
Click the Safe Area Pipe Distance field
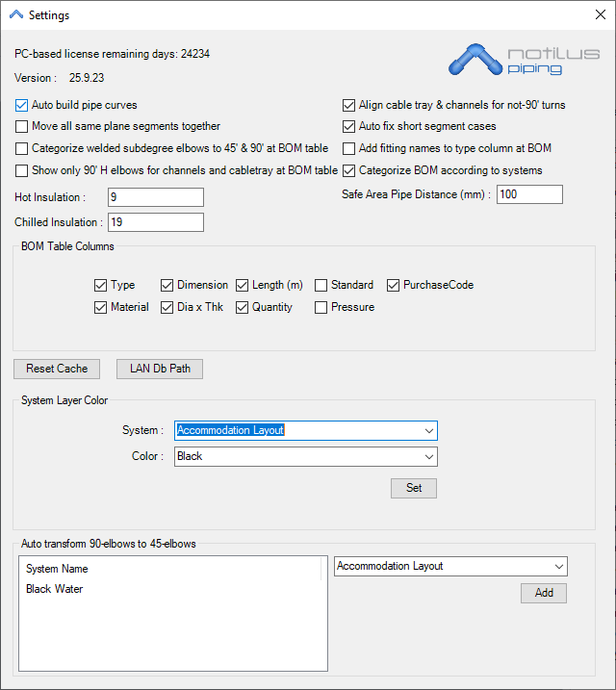tap(528, 194)
